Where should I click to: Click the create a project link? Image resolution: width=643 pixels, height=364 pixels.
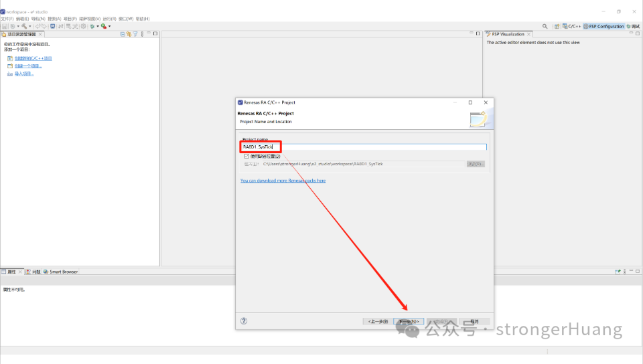(28, 66)
